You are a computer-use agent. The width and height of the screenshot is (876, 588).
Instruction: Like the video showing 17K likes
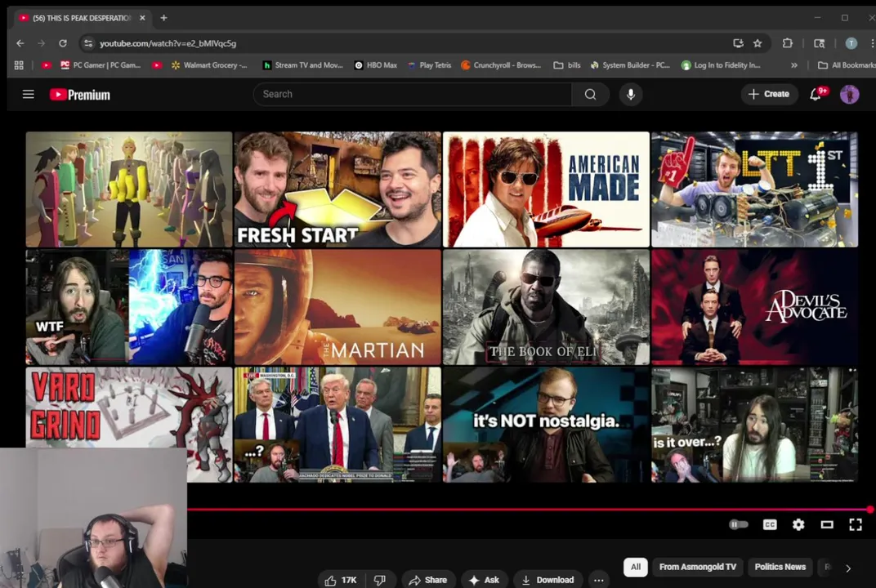[x=341, y=580]
